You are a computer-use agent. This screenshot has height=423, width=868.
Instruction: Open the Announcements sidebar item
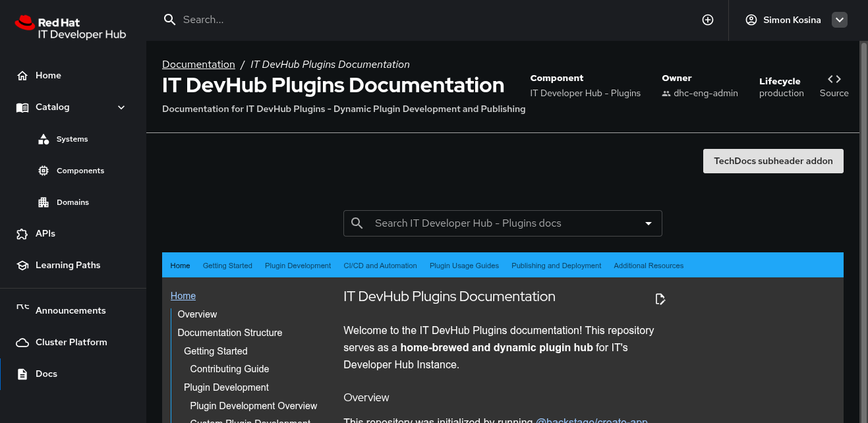(73, 311)
